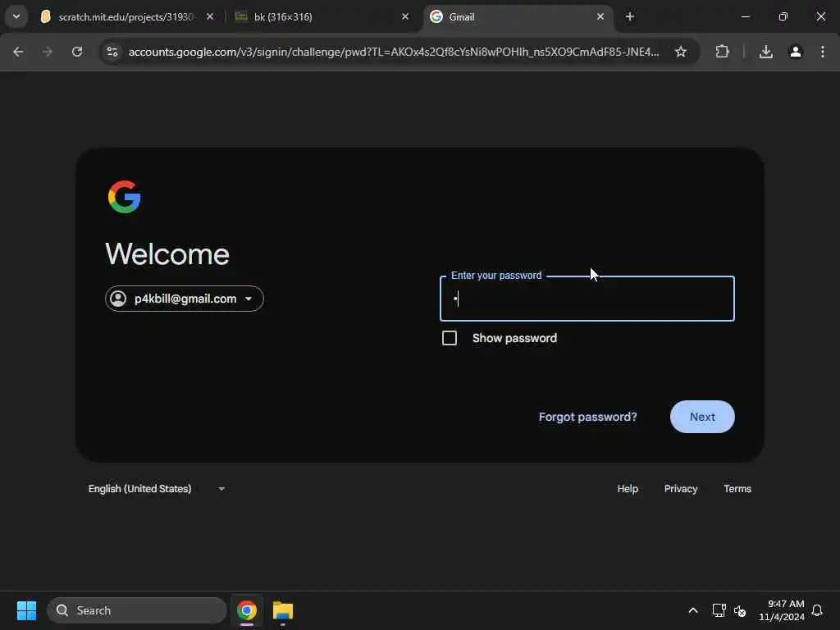840x630 pixels.
Task: Open the notifications bell icon
Action: point(817,610)
